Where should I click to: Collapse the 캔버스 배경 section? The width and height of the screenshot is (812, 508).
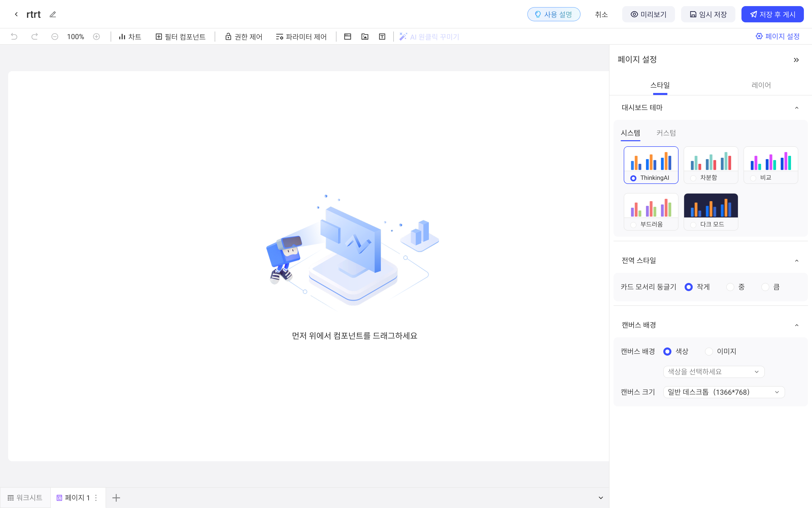point(797,325)
